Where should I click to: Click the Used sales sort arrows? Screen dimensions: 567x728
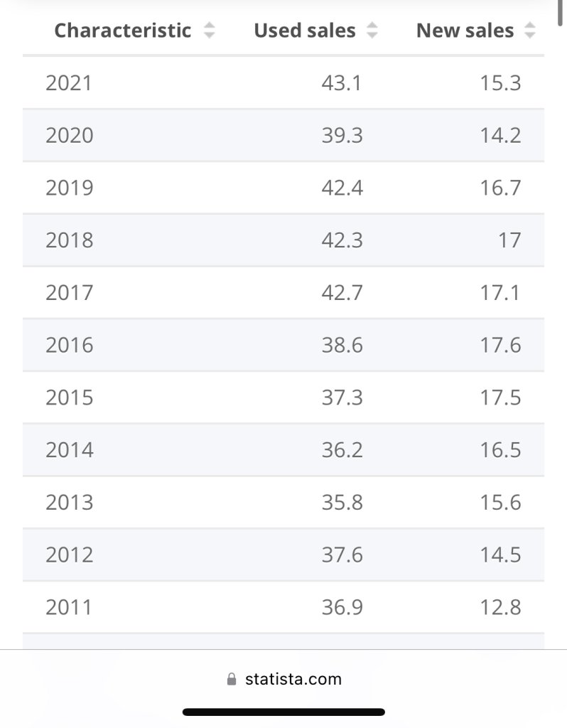[x=372, y=31]
